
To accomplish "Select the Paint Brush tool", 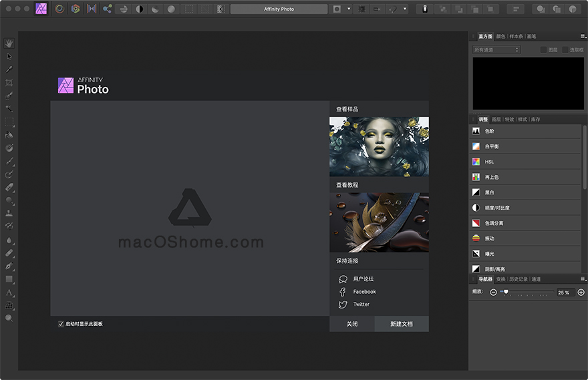I will click(x=9, y=161).
